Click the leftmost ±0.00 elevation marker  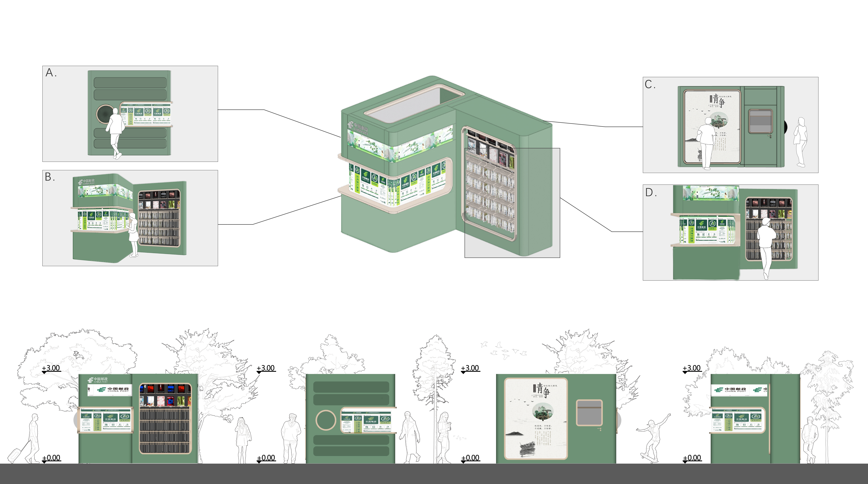coord(51,458)
